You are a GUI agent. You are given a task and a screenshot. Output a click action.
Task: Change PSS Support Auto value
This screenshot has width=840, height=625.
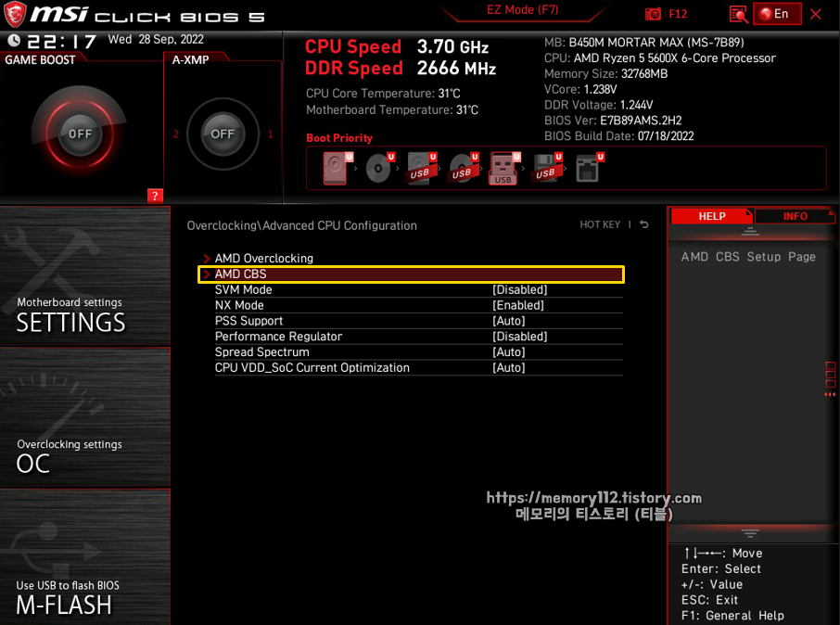508,321
